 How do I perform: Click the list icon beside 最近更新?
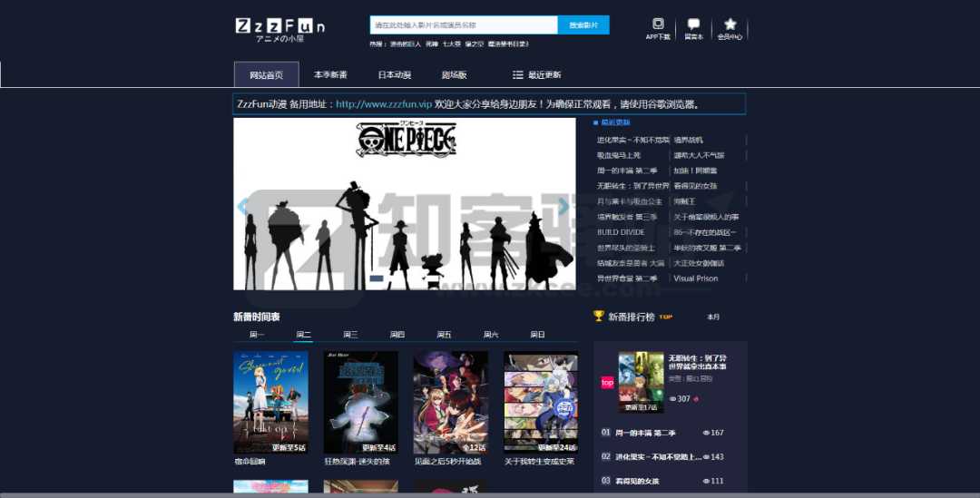coord(518,75)
